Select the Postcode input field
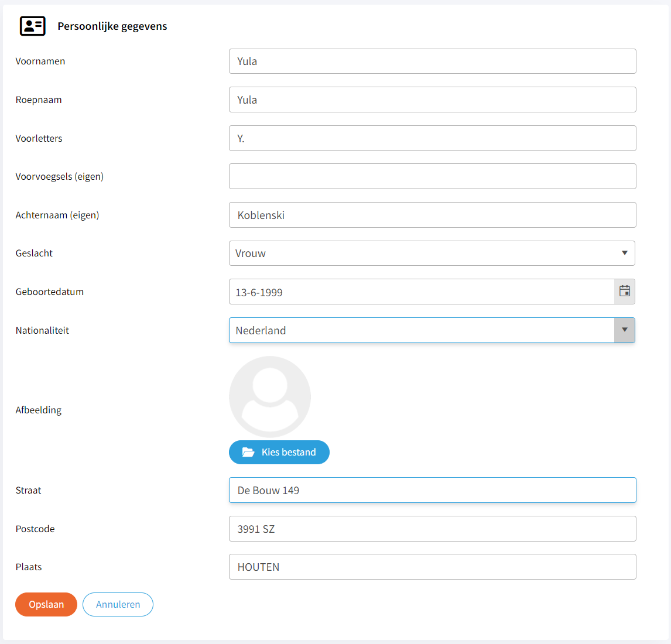The image size is (671, 644). pos(432,529)
